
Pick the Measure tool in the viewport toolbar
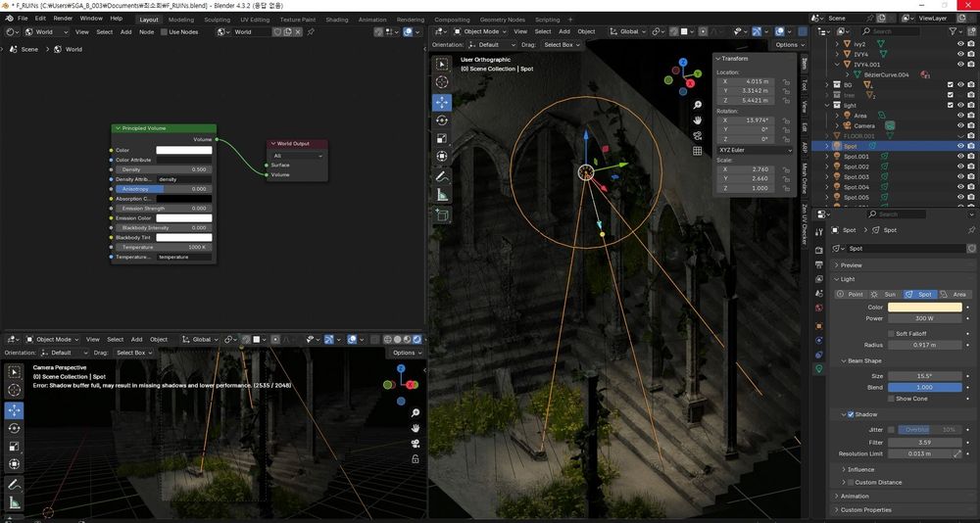click(442, 195)
